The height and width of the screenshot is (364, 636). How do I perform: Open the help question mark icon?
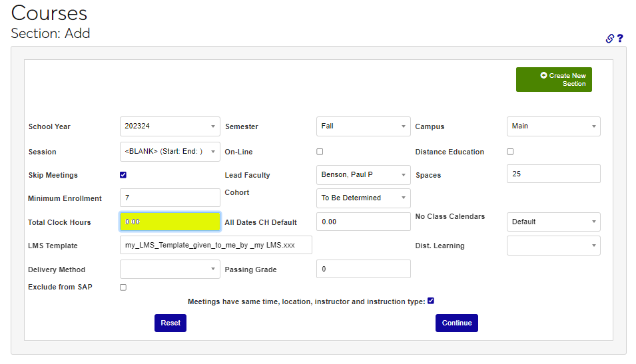[620, 39]
